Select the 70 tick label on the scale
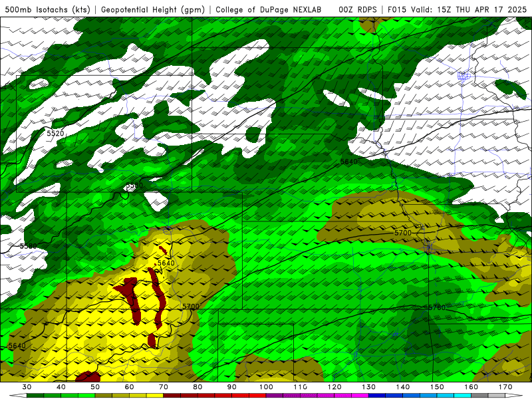The width and height of the screenshot is (532, 399). tap(164, 387)
